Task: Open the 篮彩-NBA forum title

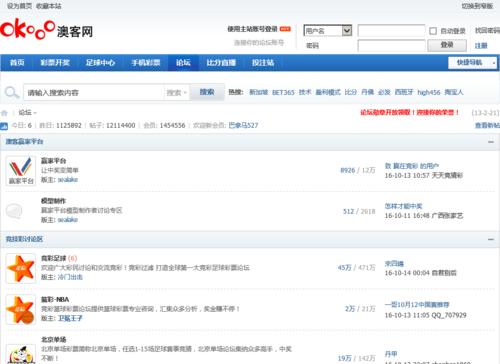Action: point(55,299)
